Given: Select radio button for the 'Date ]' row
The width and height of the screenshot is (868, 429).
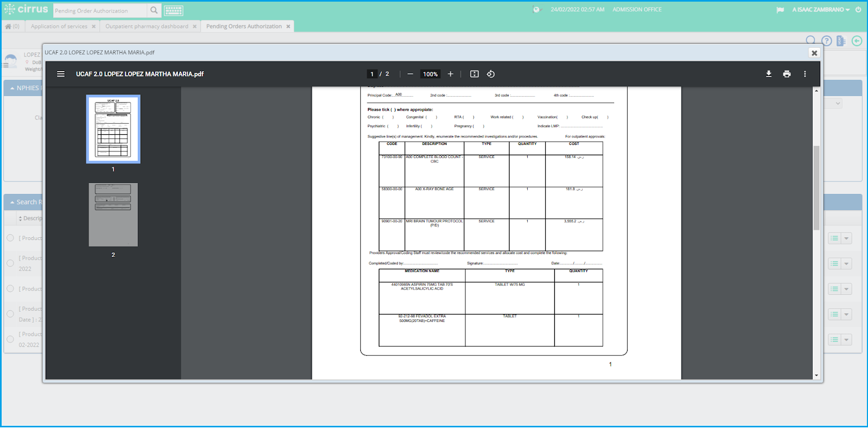Looking at the screenshot, I should click(x=10, y=314).
